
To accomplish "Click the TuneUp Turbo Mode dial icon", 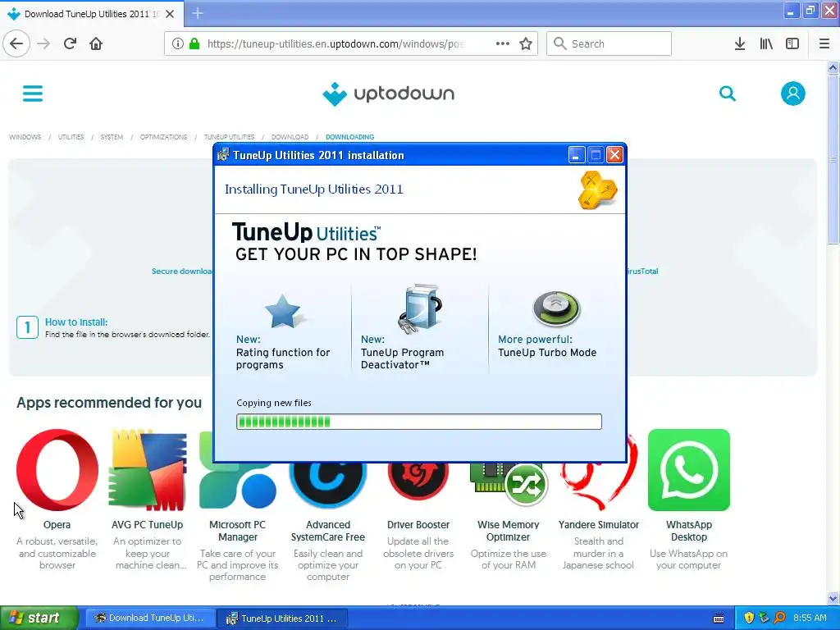I will tap(556, 308).
